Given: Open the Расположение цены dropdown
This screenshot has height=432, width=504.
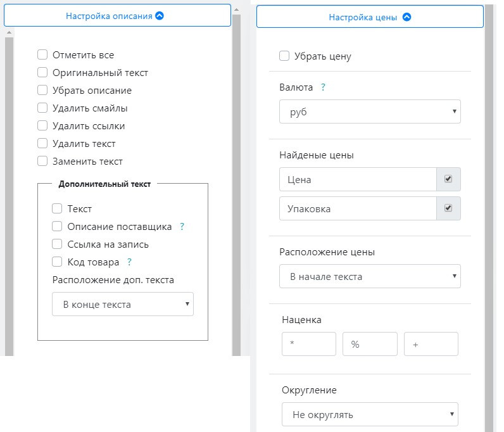Looking at the screenshot, I should [370, 276].
